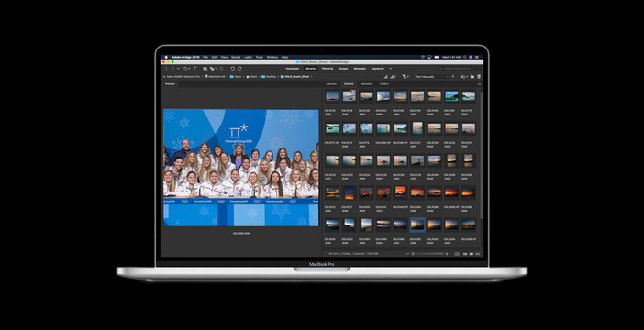The width and height of the screenshot is (644, 330).
Task: Open the Sort Manually dropdown
Action: (x=432, y=77)
